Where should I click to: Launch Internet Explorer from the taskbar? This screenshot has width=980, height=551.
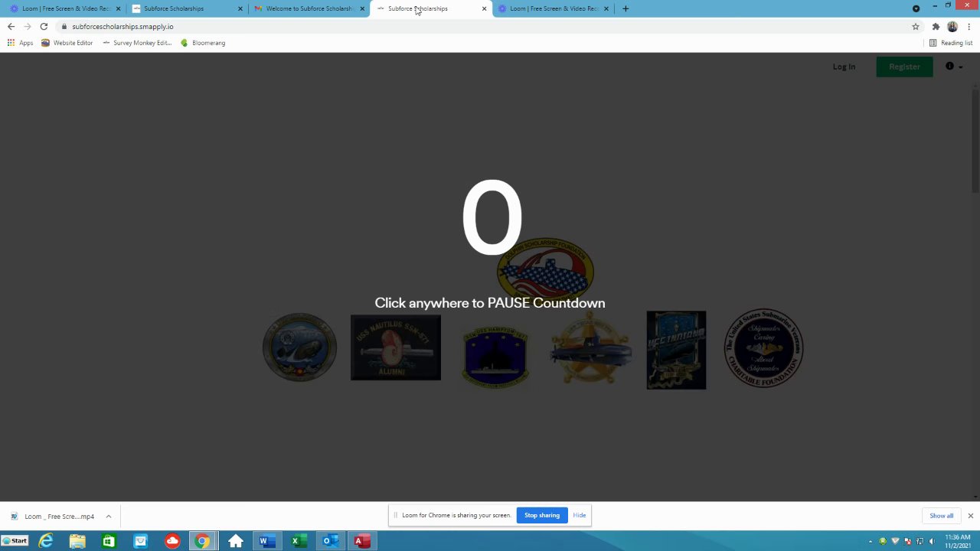pyautogui.click(x=46, y=541)
